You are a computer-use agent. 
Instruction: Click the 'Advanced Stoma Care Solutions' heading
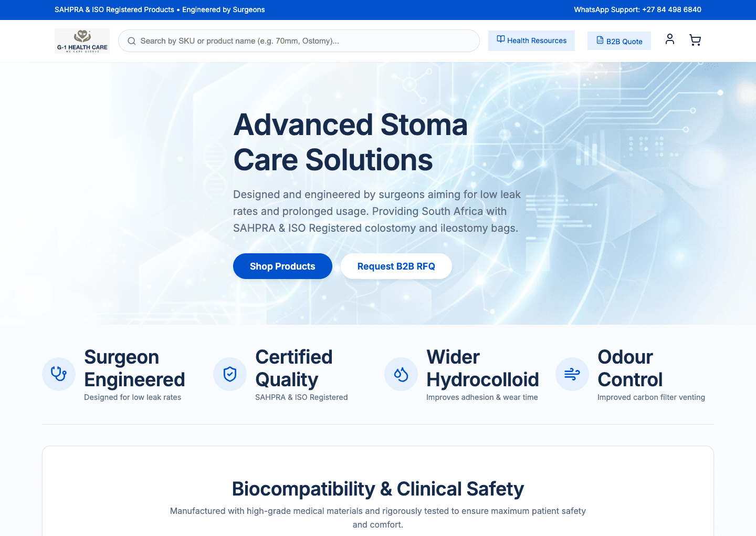click(x=351, y=142)
